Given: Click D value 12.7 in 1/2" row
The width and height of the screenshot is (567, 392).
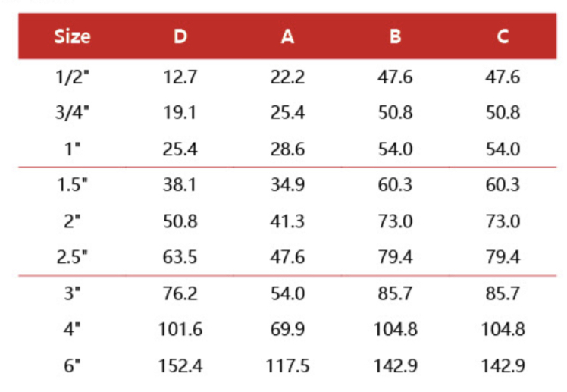Looking at the screenshot, I should (x=180, y=77).
